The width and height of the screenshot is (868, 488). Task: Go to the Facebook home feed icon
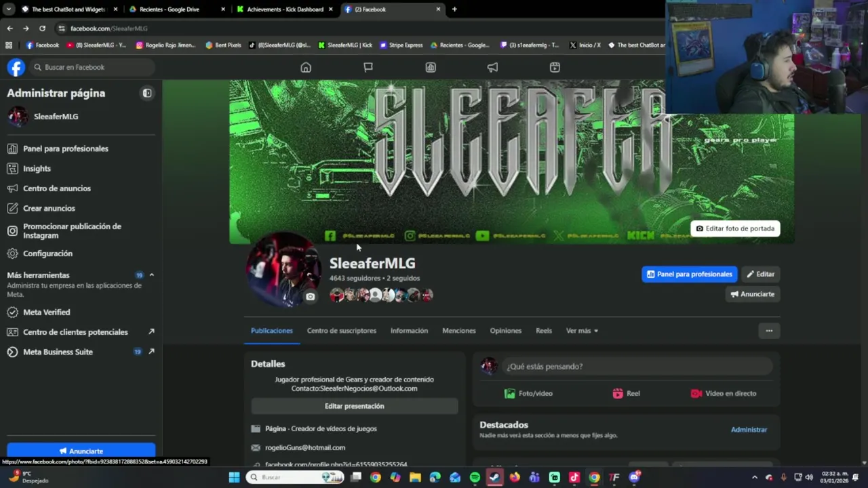point(306,67)
